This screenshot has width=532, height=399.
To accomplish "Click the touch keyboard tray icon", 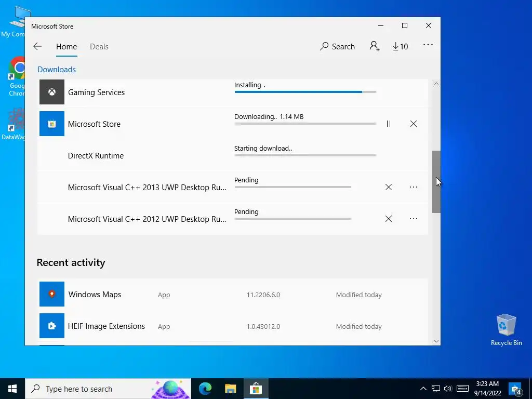I will (462, 389).
